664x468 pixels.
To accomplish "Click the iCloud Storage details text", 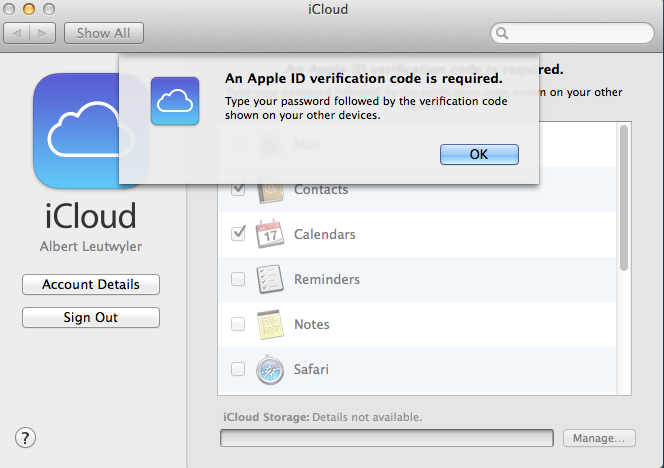I will [323, 417].
